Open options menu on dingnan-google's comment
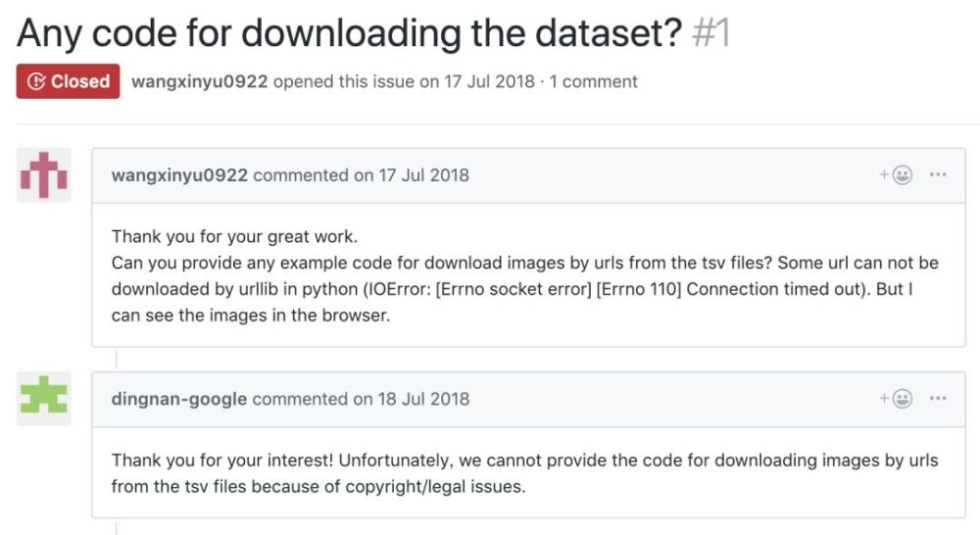The height and width of the screenshot is (535, 980). tap(938, 399)
